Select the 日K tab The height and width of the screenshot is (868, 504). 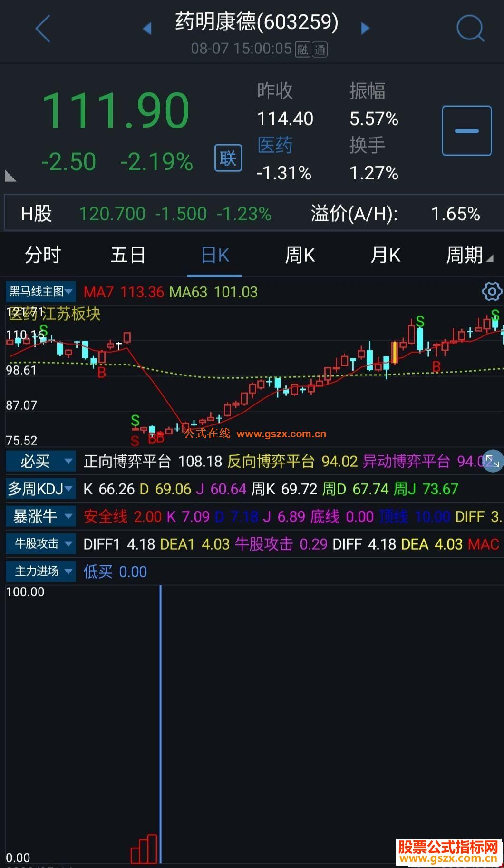coord(215,256)
